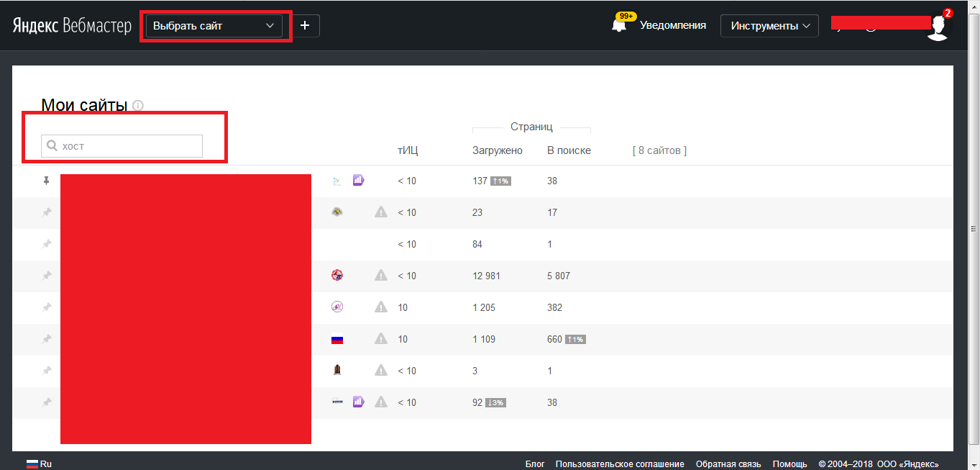Click Russian flag favicon in 1 109 row
This screenshot has width=980, height=470.
337,339
